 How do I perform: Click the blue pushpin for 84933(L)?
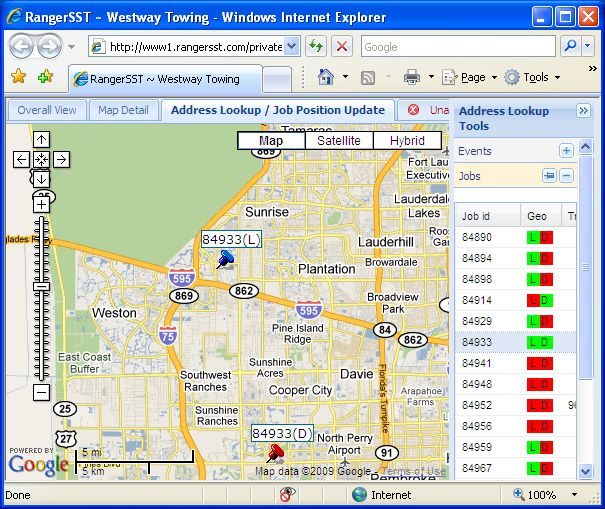coord(225,260)
